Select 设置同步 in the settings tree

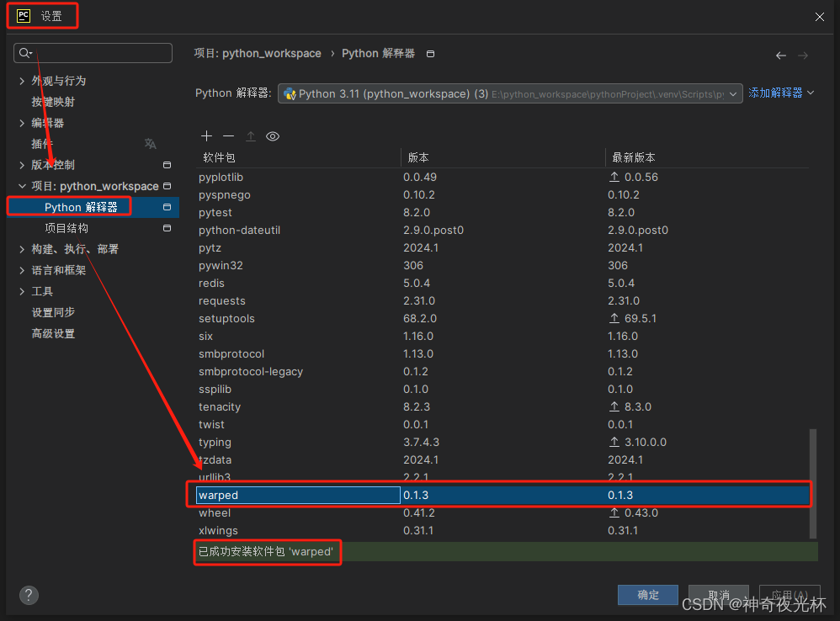(x=53, y=312)
